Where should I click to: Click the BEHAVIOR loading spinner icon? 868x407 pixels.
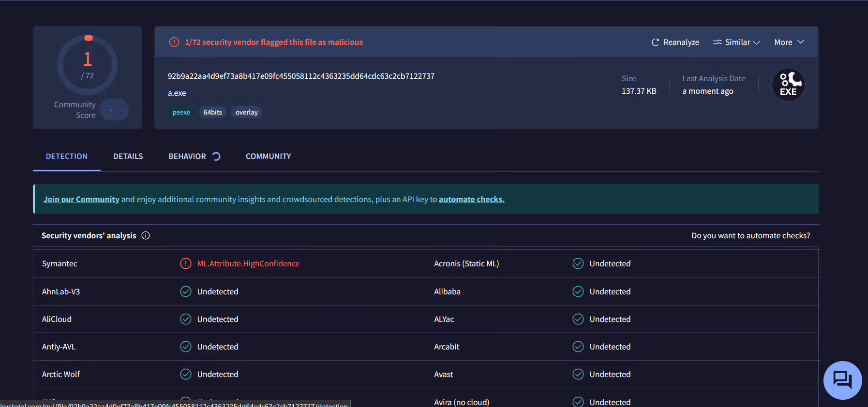tap(216, 156)
